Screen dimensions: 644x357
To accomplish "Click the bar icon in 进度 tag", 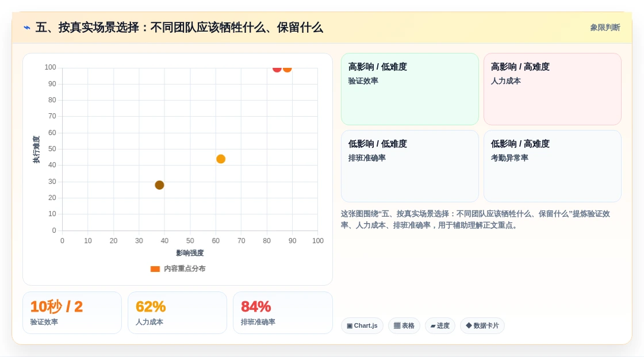I will click(x=433, y=326).
